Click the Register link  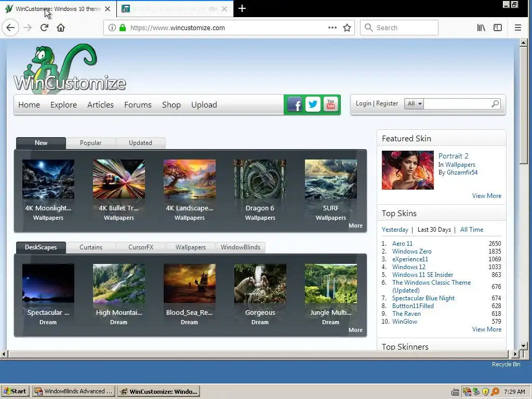387,103
